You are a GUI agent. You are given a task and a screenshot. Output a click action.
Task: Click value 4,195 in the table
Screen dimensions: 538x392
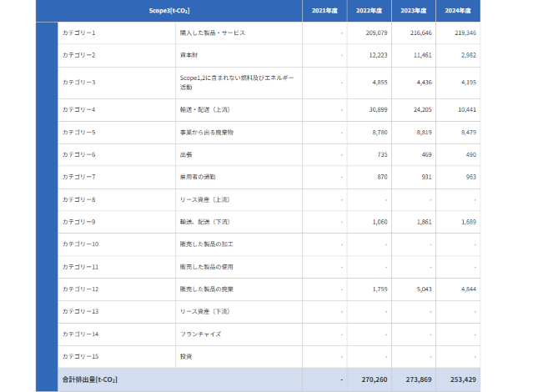click(469, 83)
